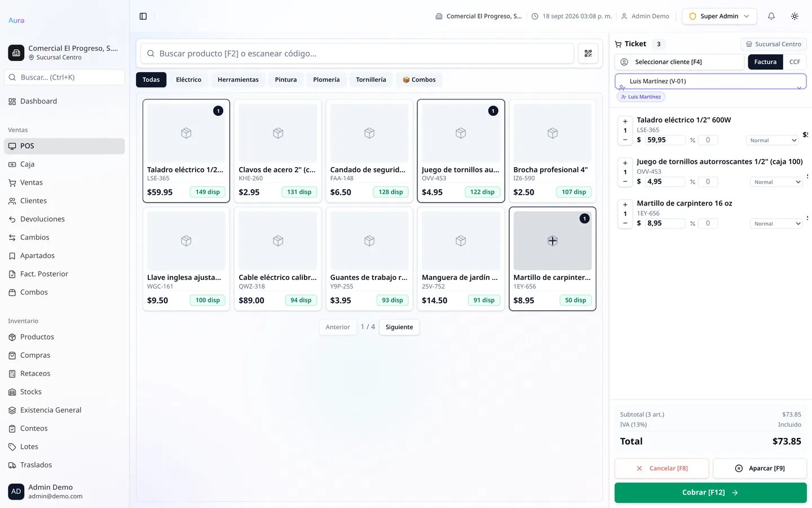Viewport: 812px width, 508px height.
Task: Increase Taladro eléctrico quantity with plus
Action: tap(625, 121)
